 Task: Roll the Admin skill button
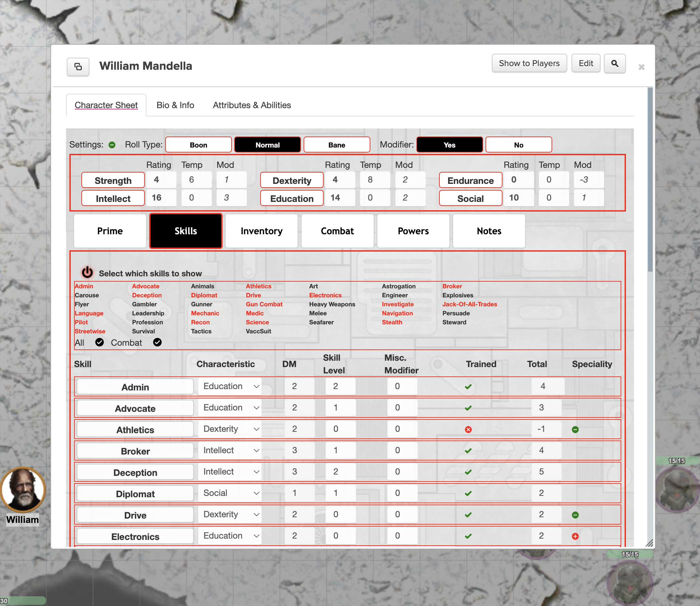[x=135, y=387]
